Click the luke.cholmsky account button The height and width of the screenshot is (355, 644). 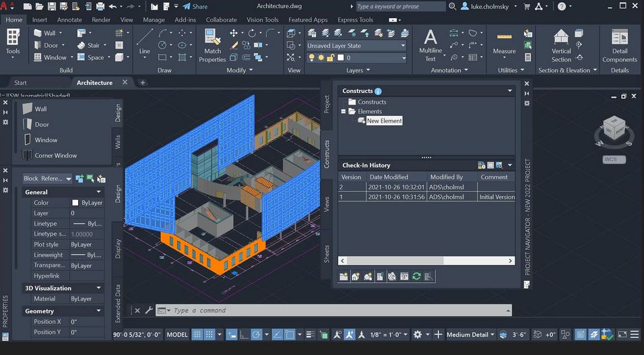489,7
